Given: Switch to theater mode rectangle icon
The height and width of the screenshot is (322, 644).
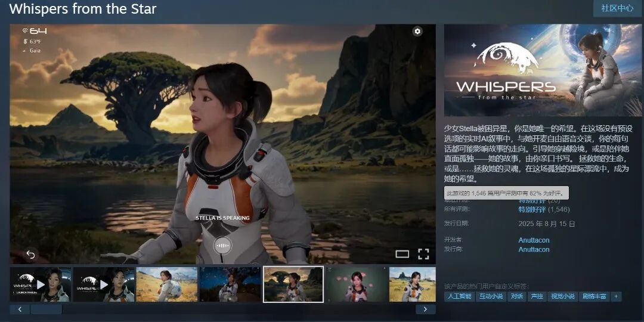Looking at the screenshot, I should (x=402, y=254).
